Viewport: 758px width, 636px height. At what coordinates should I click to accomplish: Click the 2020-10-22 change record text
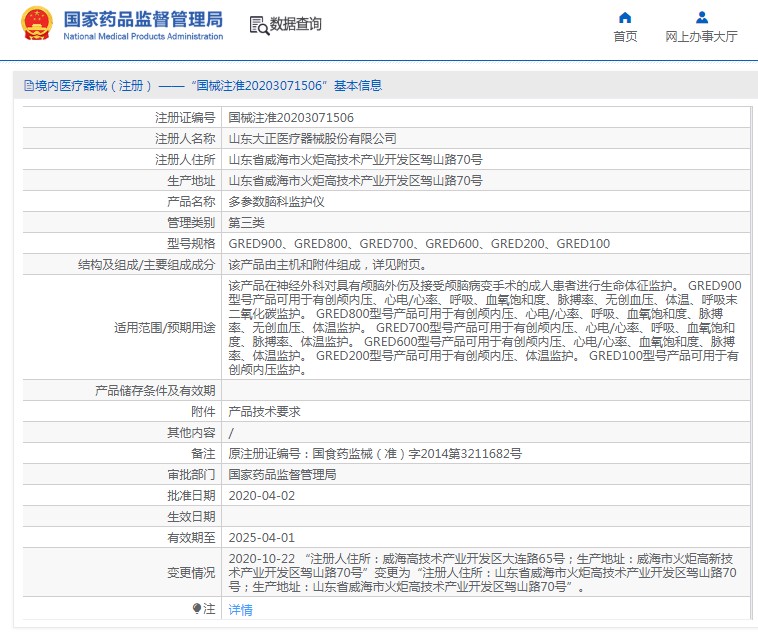tap(482, 573)
